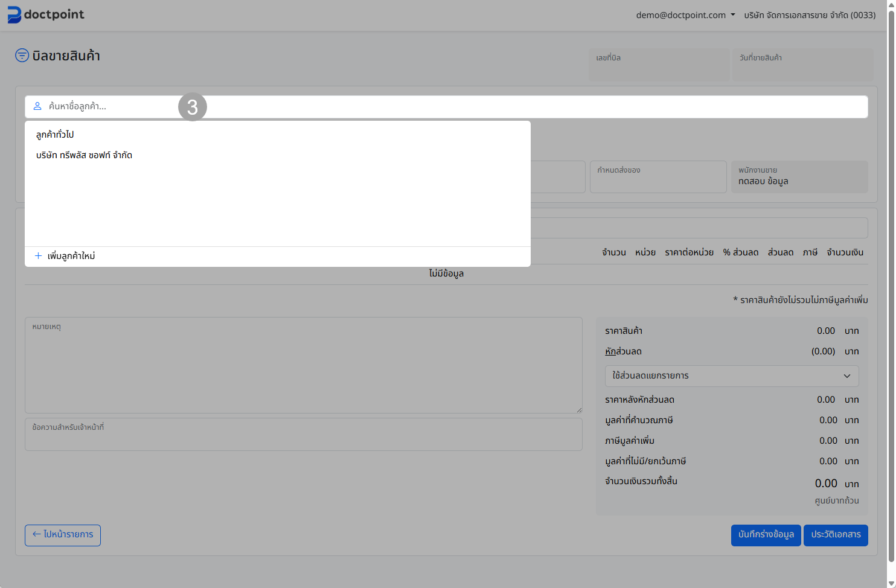Open the demo@doctpoint.com account dropdown

tap(685, 15)
